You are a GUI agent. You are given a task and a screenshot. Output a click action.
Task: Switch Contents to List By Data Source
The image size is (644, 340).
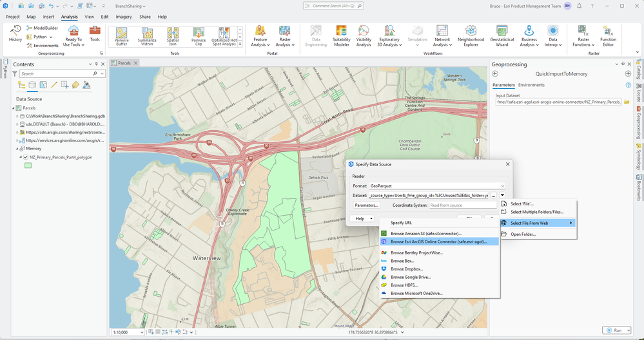(x=32, y=85)
